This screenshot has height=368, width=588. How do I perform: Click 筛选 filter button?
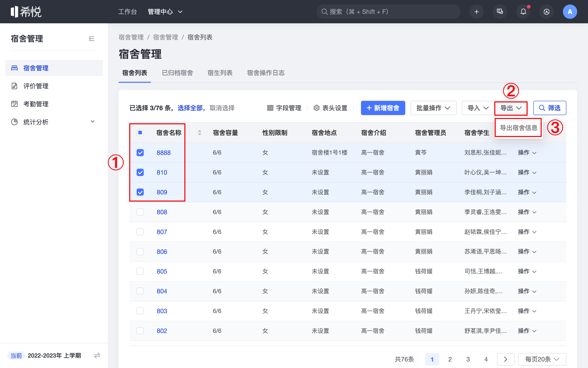[x=550, y=108]
